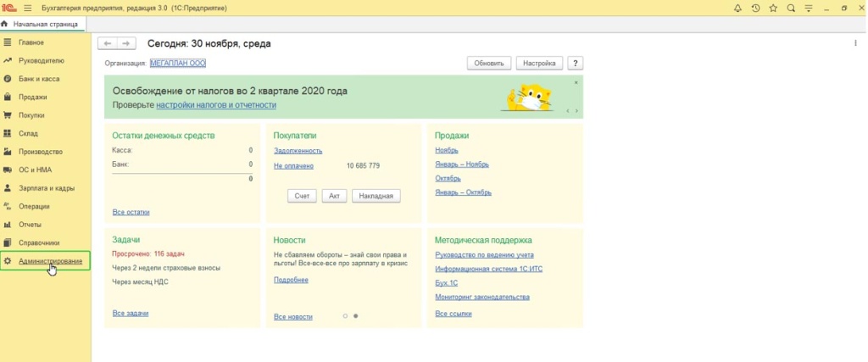The width and height of the screenshot is (868, 362).
Task: Open the 1C main menu hamburger icon
Action: coord(27,8)
